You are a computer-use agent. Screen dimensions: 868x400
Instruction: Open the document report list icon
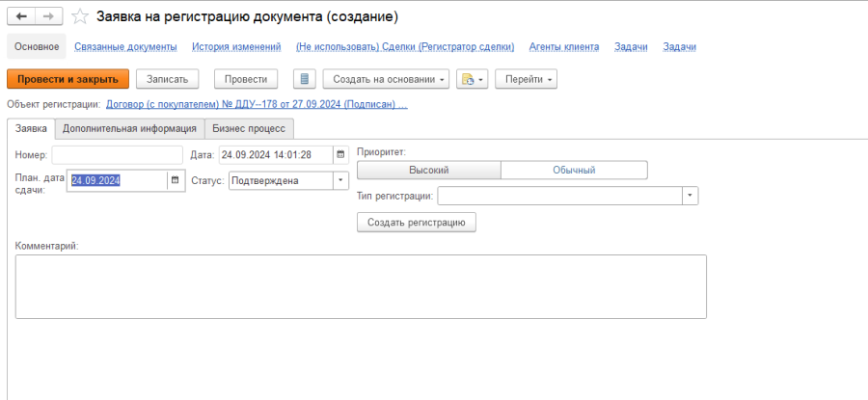(304, 79)
